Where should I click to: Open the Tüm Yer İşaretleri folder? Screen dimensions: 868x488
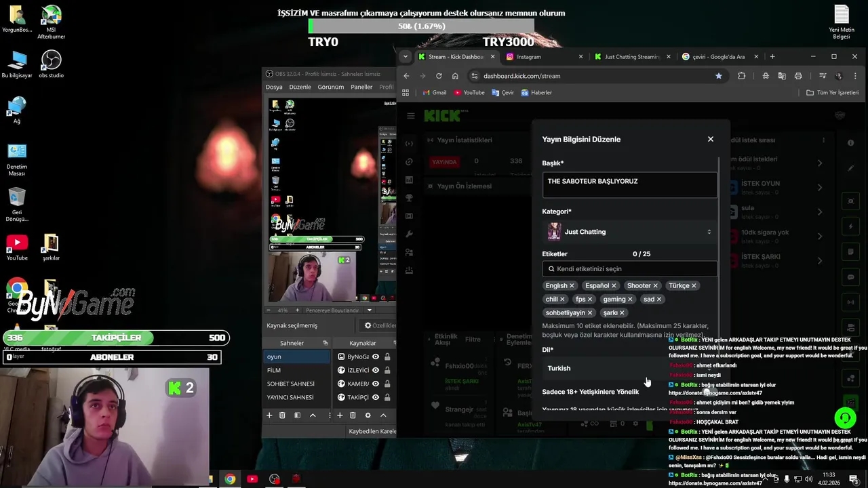pyautogui.click(x=833, y=93)
